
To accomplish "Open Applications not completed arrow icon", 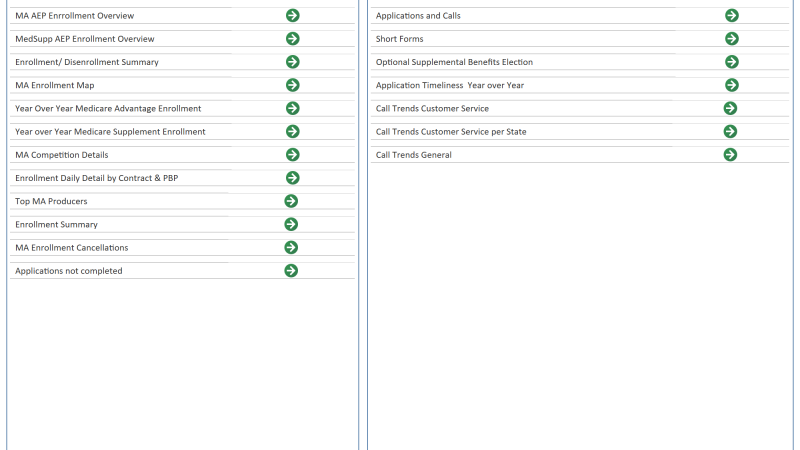I will [x=291, y=270].
